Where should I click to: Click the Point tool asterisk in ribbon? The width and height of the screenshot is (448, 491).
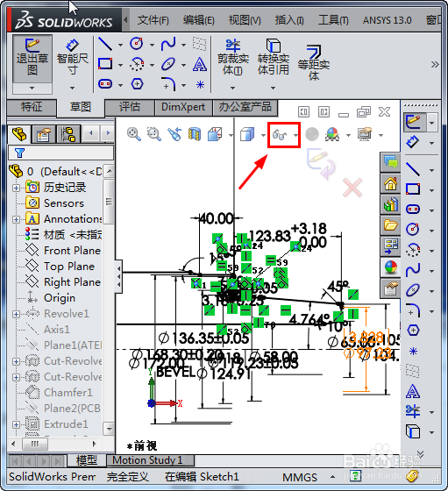(200, 84)
